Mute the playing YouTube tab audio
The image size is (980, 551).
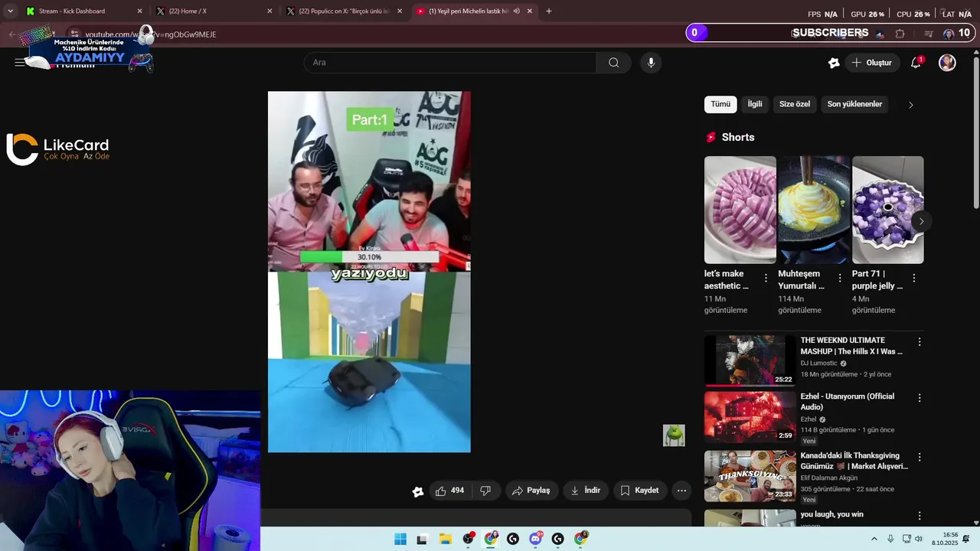517,11
